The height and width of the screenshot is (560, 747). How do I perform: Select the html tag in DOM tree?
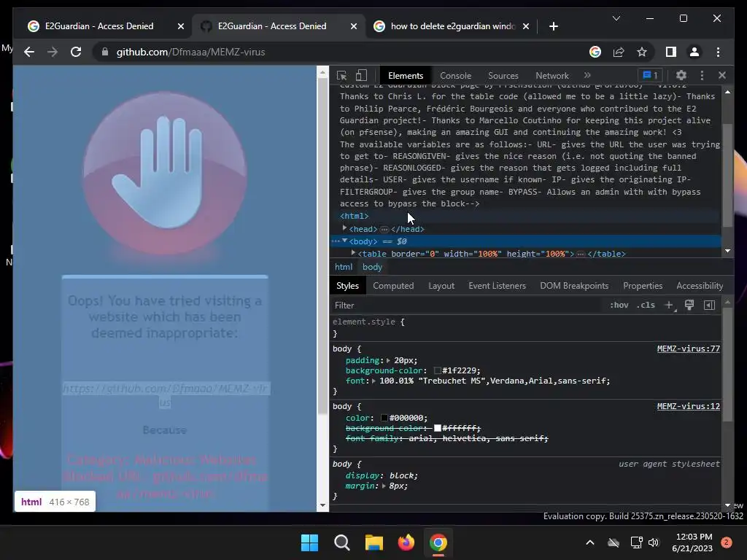coord(354,216)
